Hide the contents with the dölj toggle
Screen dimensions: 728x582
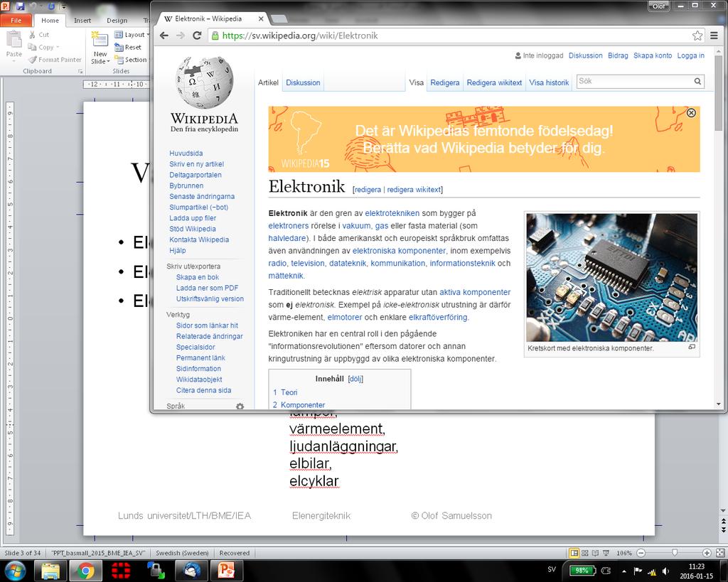pos(355,379)
